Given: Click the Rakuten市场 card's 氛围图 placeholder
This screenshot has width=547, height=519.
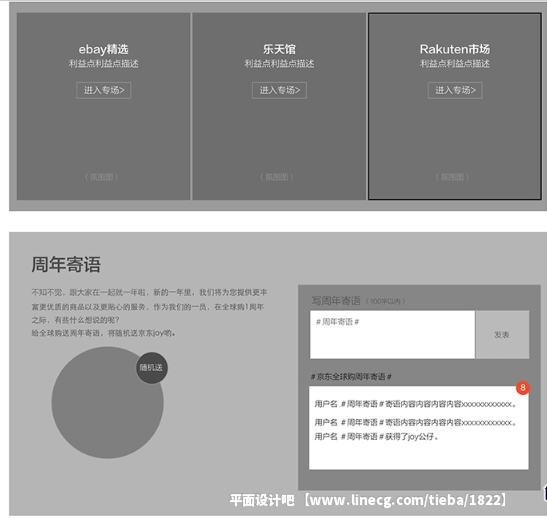Looking at the screenshot, I should (452, 177).
